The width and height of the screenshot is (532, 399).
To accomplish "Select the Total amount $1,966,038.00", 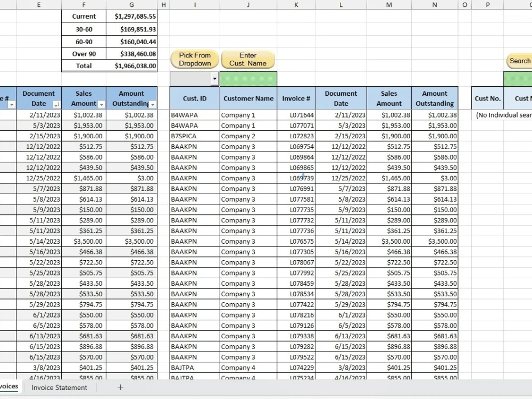I will pos(131,66).
